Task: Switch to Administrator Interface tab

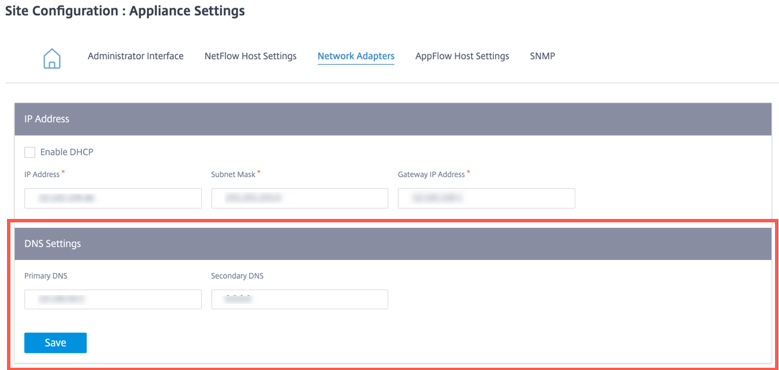Action: [136, 56]
